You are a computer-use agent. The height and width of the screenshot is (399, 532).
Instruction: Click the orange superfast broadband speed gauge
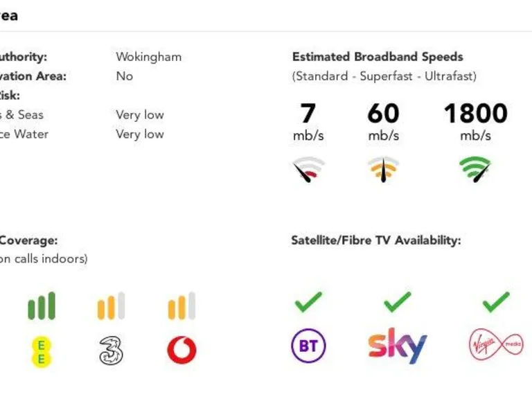[383, 169]
